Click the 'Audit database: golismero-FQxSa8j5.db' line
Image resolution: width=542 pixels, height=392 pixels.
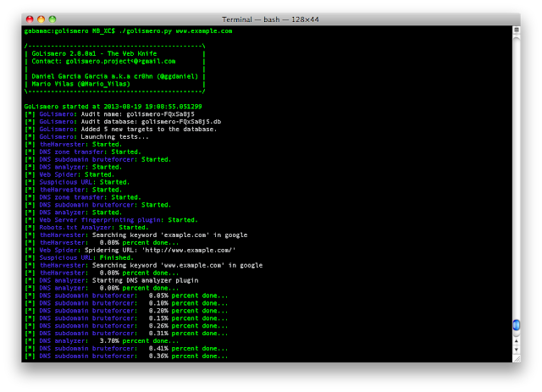(123, 122)
